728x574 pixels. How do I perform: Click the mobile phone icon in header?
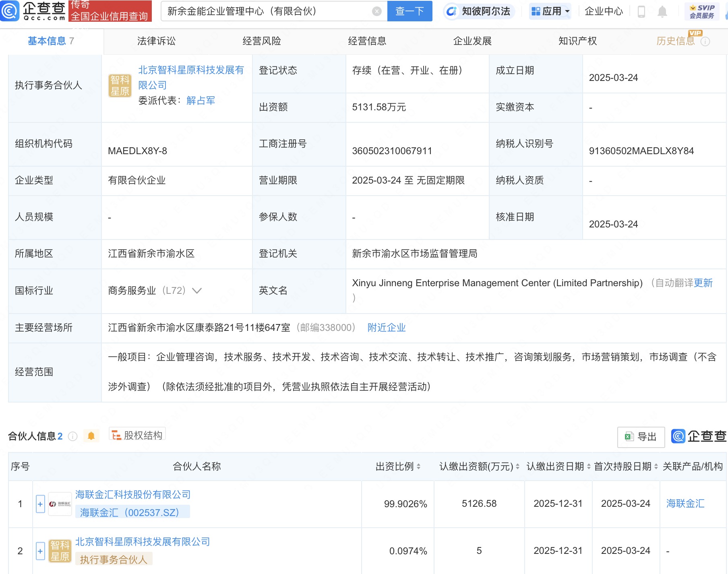pyautogui.click(x=641, y=11)
